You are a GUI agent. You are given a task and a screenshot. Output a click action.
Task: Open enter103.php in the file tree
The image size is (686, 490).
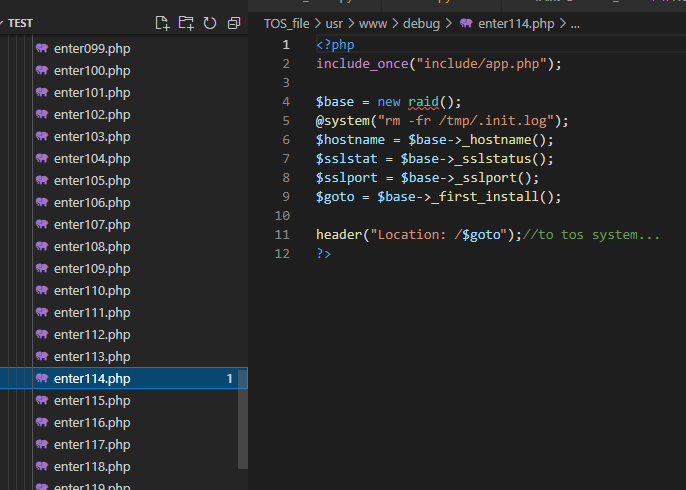click(124, 136)
